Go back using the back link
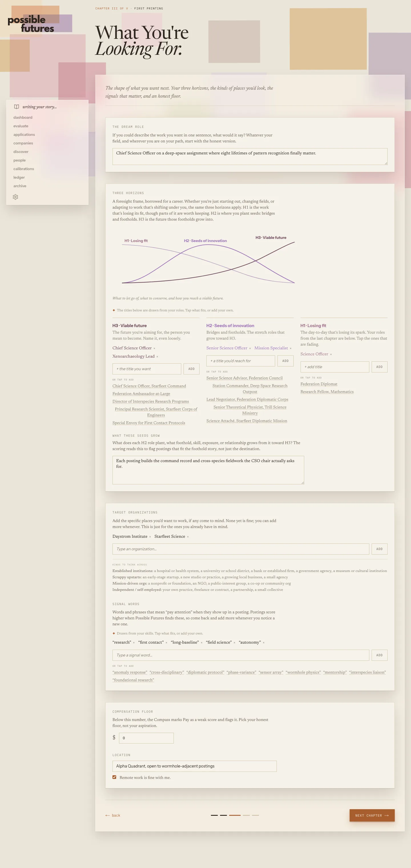The width and height of the screenshot is (411, 868). 113,815
